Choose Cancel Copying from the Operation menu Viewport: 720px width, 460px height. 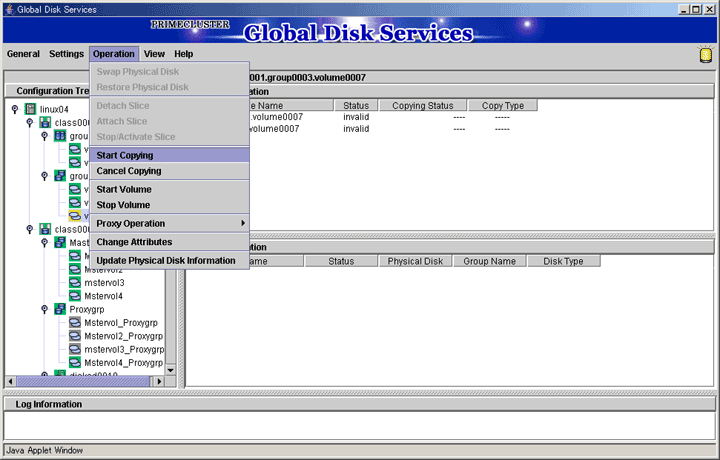tap(170, 171)
